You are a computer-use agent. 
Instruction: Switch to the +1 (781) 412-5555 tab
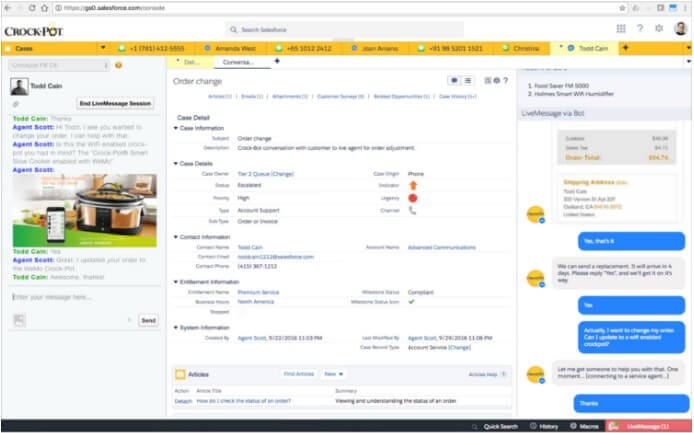152,48
